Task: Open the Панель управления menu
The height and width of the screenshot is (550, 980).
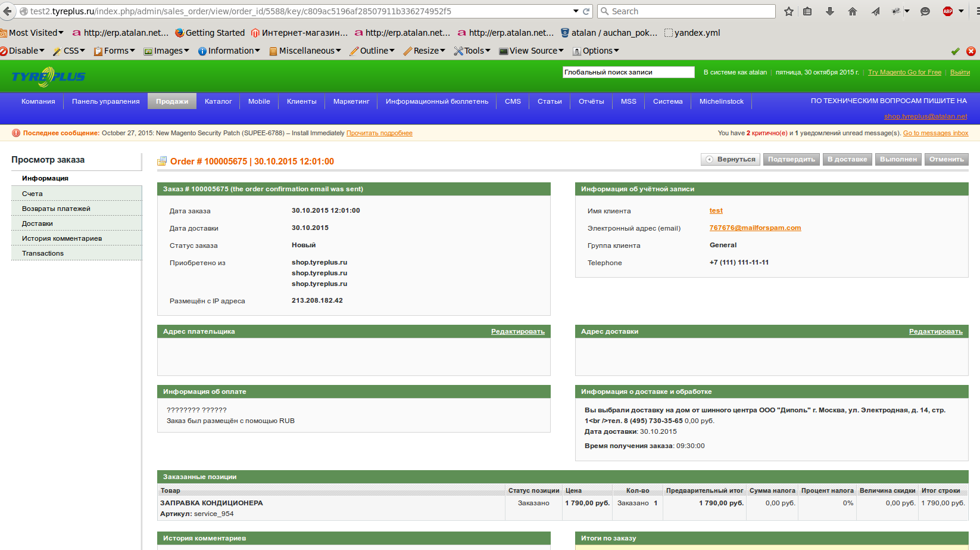Action: tap(106, 101)
